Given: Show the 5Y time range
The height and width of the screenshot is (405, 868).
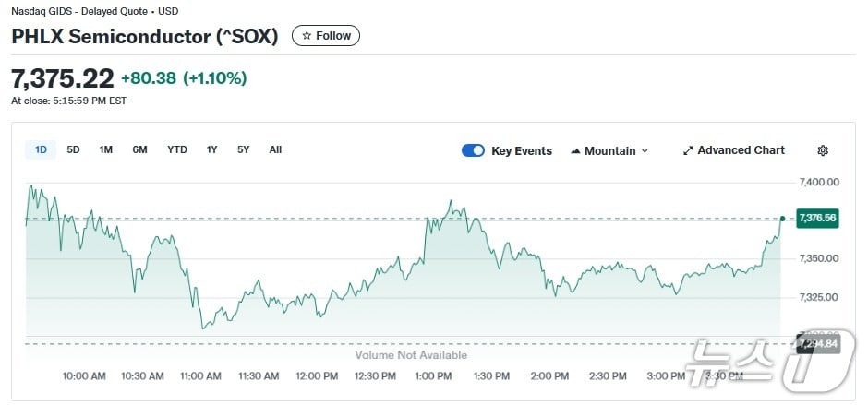Looking at the screenshot, I should coord(243,149).
